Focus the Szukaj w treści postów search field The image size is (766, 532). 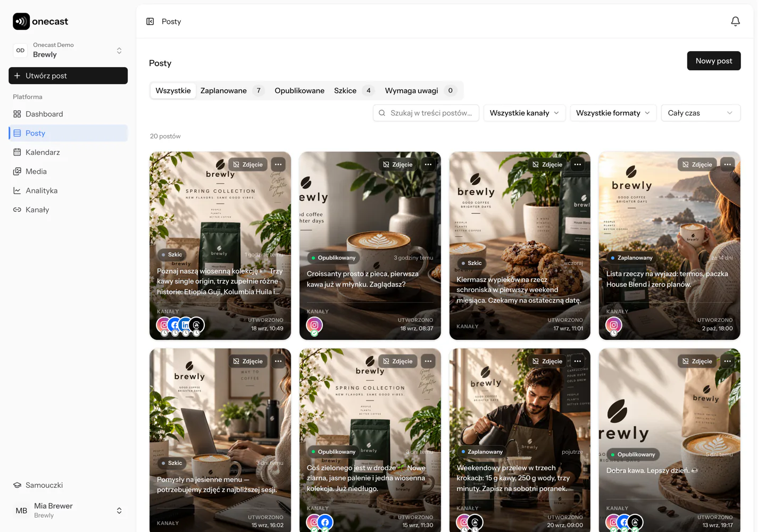click(x=426, y=113)
